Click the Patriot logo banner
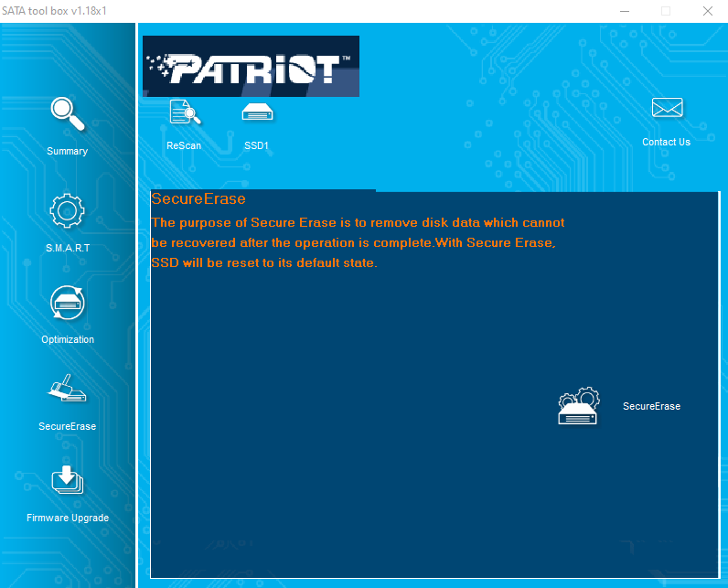The height and width of the screenshot is (588, 728). (251, 67)
